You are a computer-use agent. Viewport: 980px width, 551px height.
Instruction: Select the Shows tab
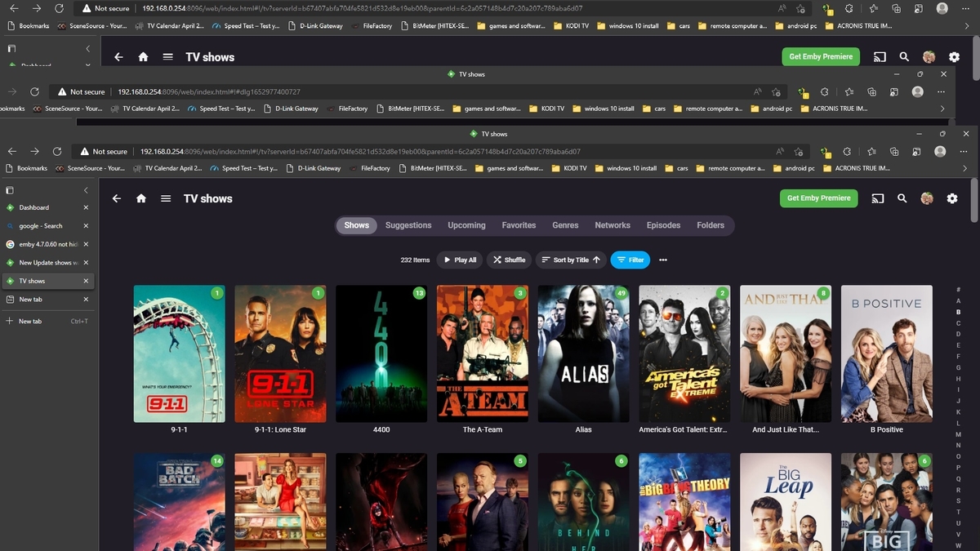tap(357, 225)
